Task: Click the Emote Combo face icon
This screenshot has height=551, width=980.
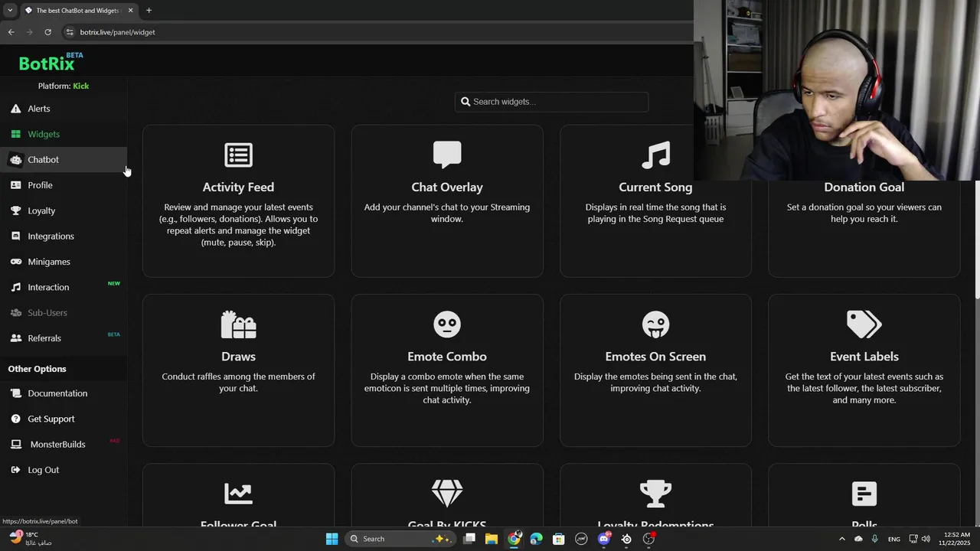Action: 447,324
